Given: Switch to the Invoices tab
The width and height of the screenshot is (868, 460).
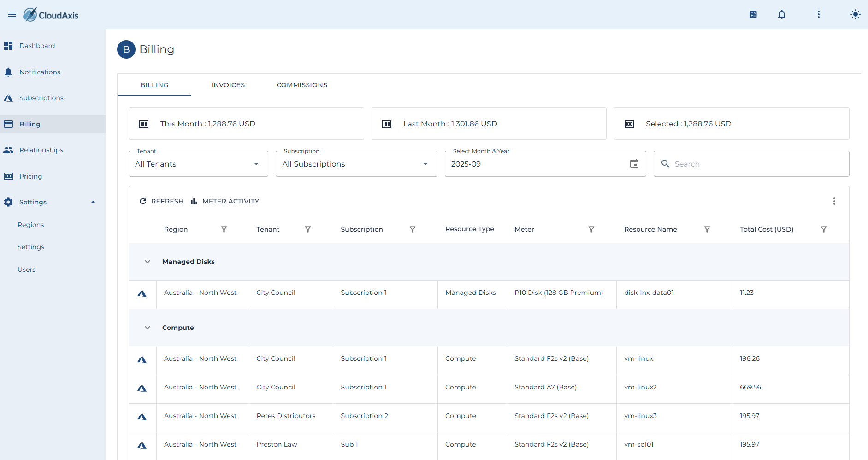Looking at the screenshot, I should click(x=228, y=85).
